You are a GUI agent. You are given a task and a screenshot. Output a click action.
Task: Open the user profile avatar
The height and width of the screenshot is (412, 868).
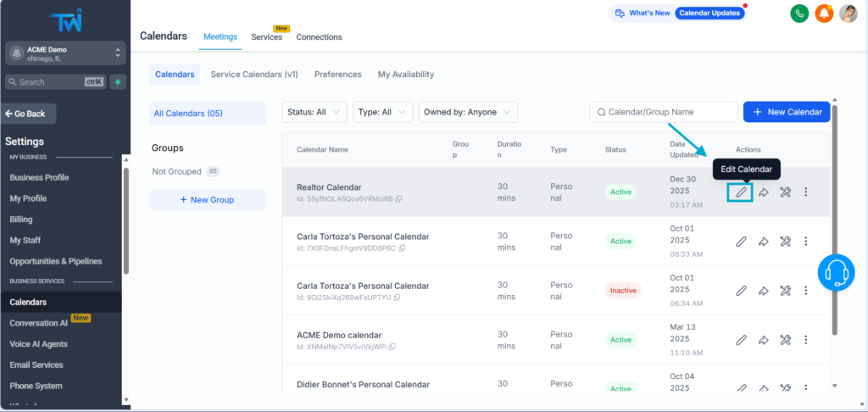pos(849,14)
